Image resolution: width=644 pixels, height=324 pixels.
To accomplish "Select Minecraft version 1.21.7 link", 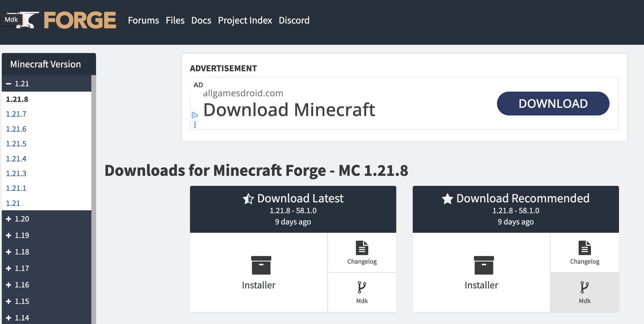I will pyautogui.click(x=16, y=114).
